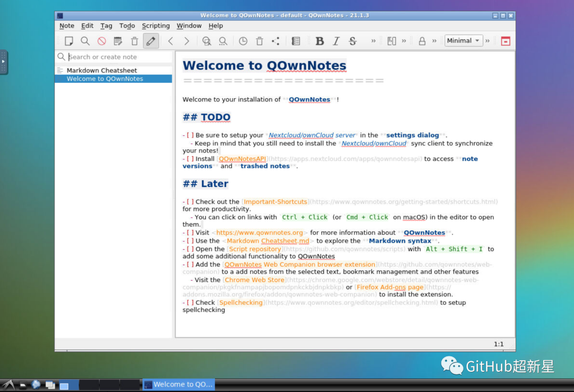
Task: Click the Markdown Cheatsheet.md link
Action: 268,241
